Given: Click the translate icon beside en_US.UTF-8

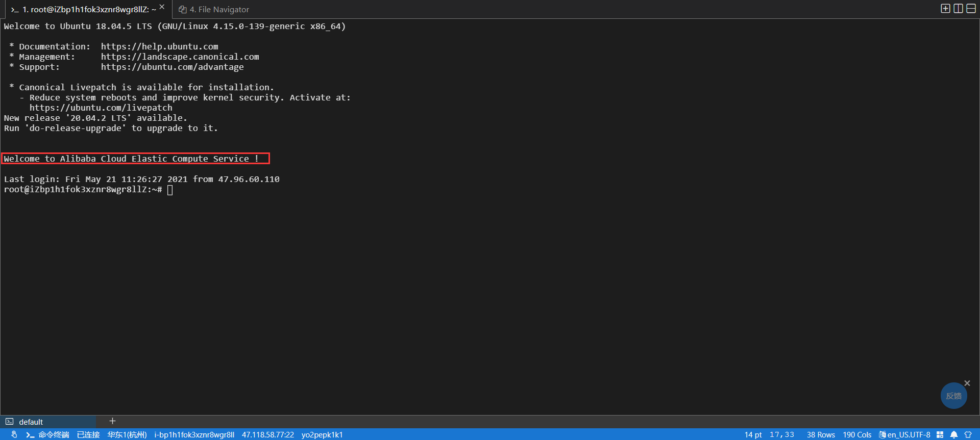Looking at the screenshot, I should (883, 435).
